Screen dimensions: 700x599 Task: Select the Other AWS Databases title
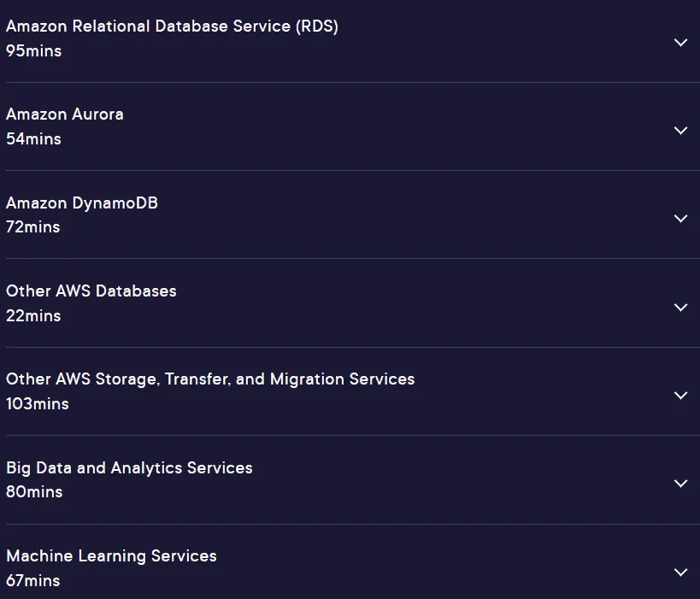pos(91,291)
